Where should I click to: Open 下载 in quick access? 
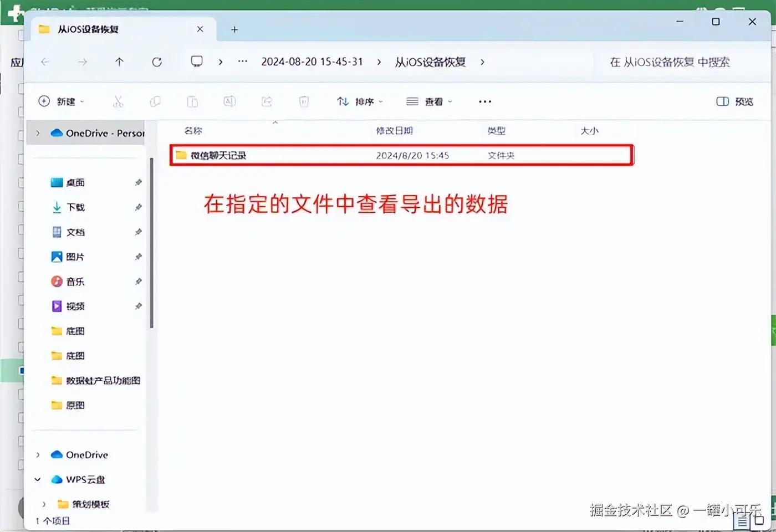68,207
